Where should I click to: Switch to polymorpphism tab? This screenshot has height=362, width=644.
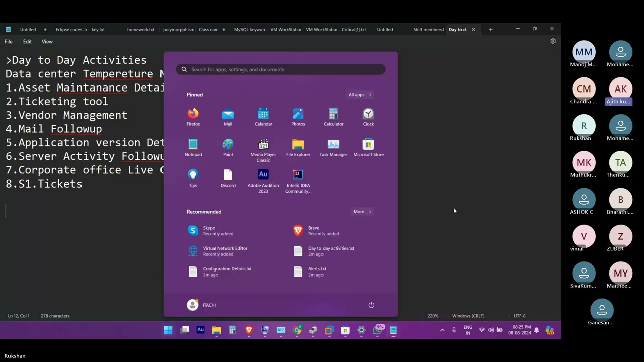tap(178, 30)
